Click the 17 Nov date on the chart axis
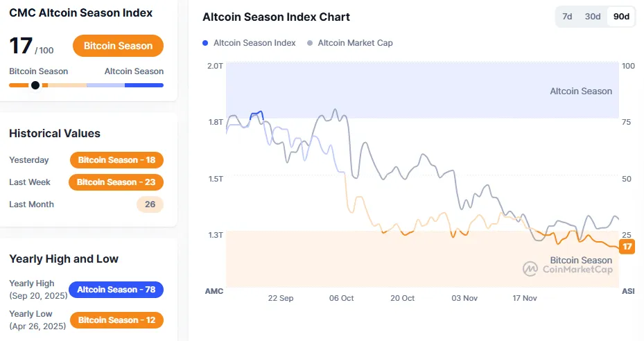This screenshot has height=341, width=644. tap(525, 298)
